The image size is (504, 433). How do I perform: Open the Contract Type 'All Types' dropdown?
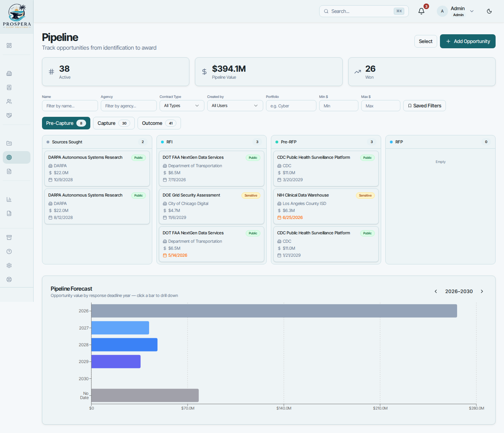coord(182,106)
